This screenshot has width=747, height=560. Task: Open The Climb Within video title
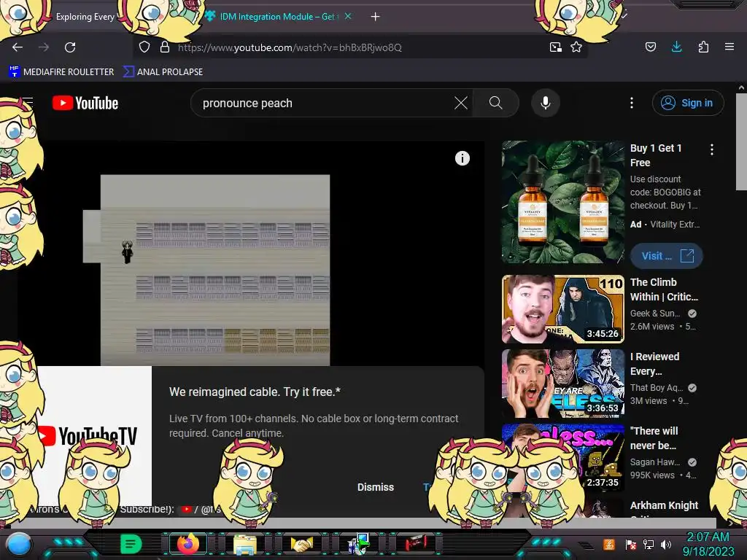click(664, 289)
